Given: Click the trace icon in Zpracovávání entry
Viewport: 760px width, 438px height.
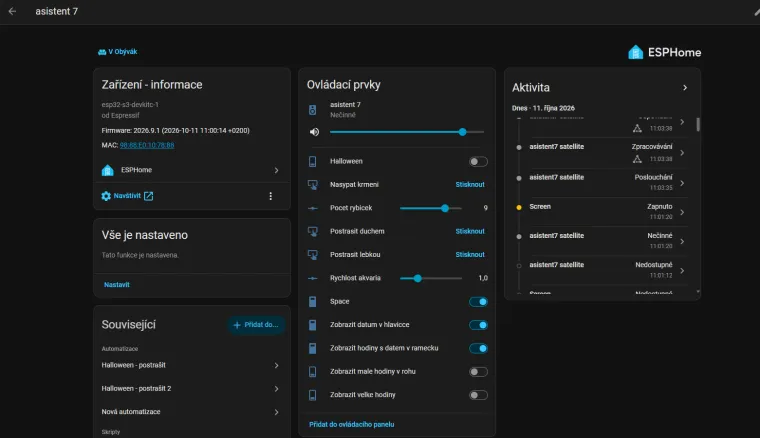Looking at the screenshot, I should pyautogui.click(x=637, y=159).
